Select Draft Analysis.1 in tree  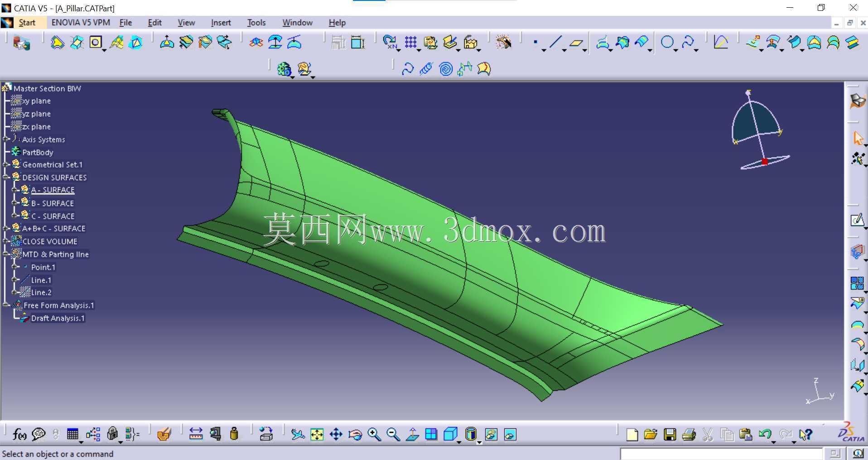58,318
